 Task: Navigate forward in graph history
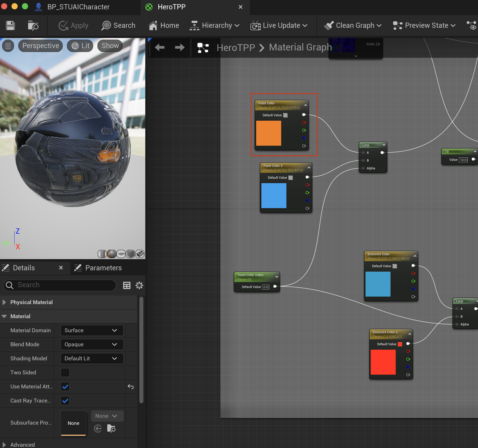click(x=180, y=47)
